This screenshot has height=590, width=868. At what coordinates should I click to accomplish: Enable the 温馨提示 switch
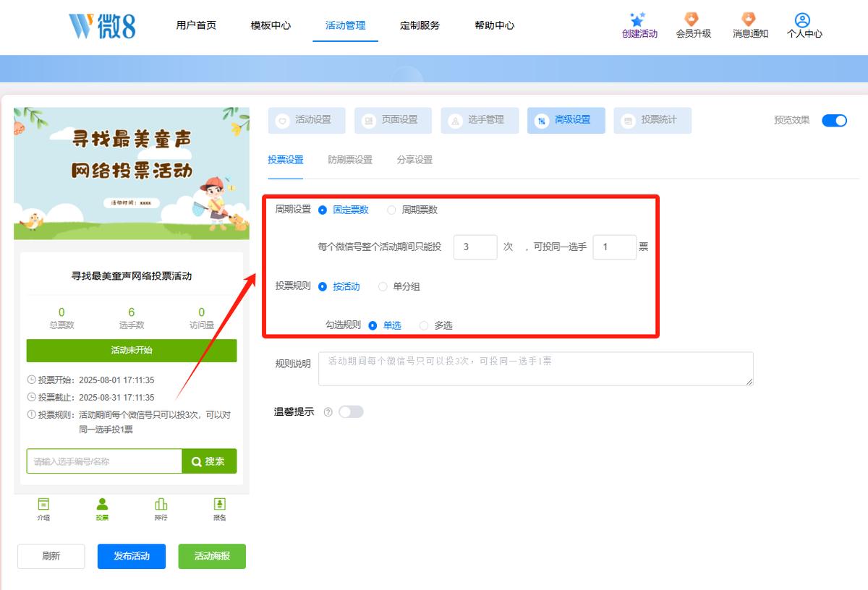tap(351, 411)
